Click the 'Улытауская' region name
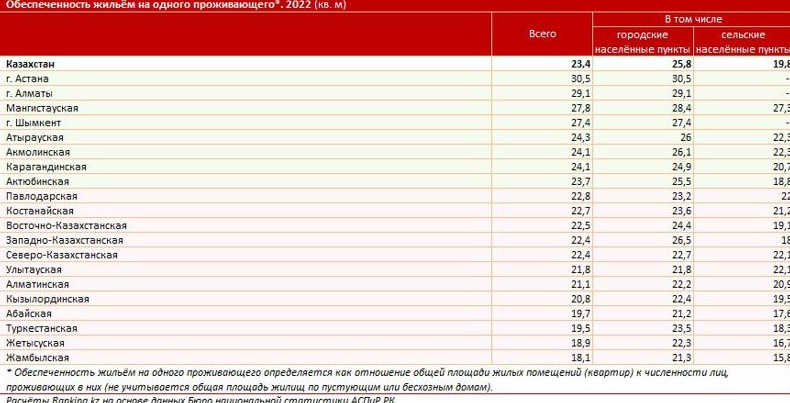The width and height of the screenshot is (790, 403). click(34, 270)
